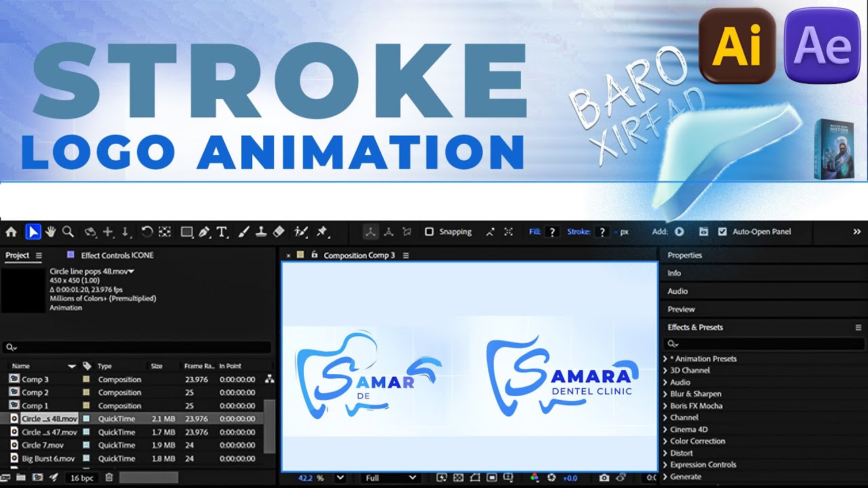Select the Type text tool
This screenshot has height=488, width=868.
click(x=222, y=232)
